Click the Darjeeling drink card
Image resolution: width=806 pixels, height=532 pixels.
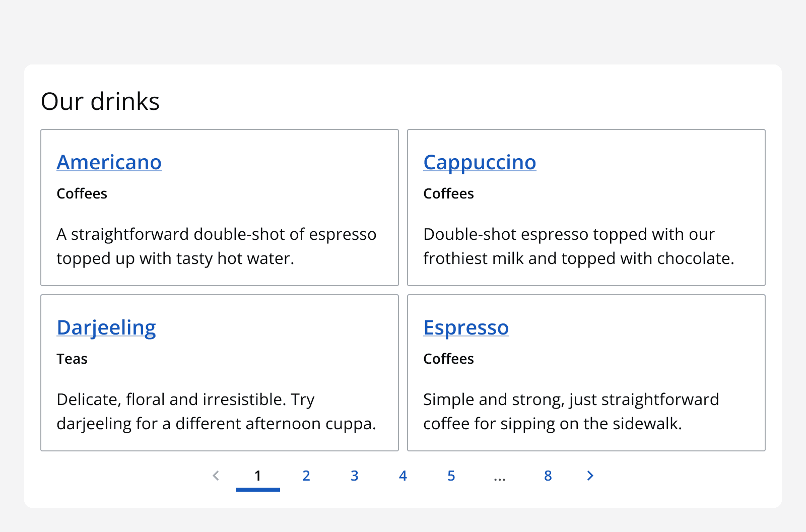click(220, 373)
